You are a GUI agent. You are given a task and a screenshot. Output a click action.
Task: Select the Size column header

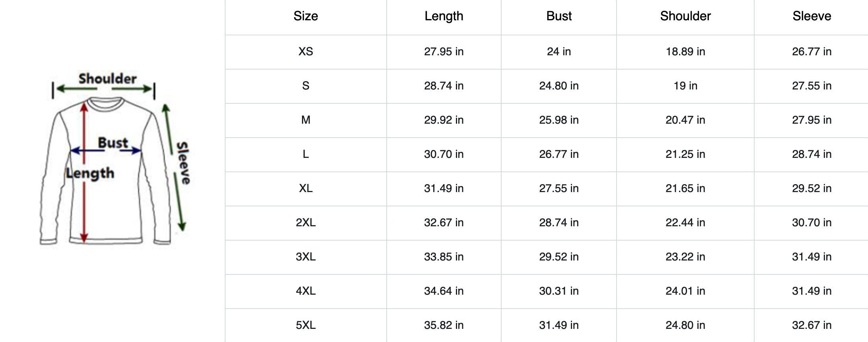pyautogui.click(x=306, y=16)
